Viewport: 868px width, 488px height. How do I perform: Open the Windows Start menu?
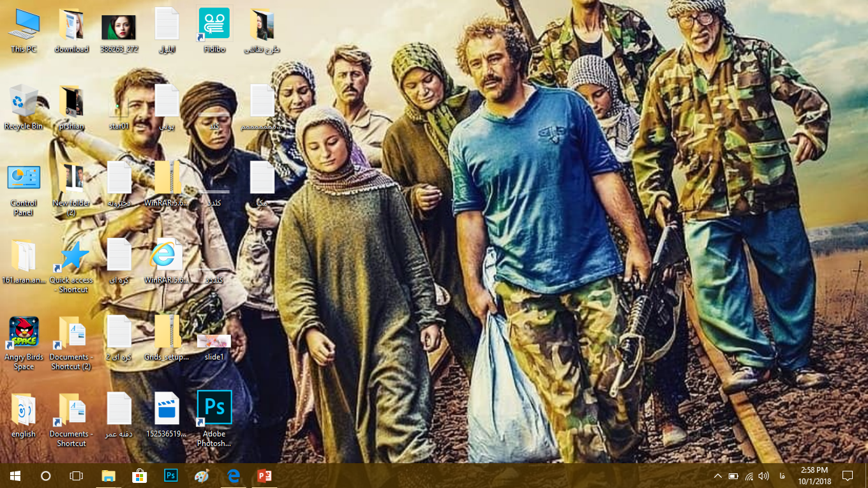pos(15,476)
